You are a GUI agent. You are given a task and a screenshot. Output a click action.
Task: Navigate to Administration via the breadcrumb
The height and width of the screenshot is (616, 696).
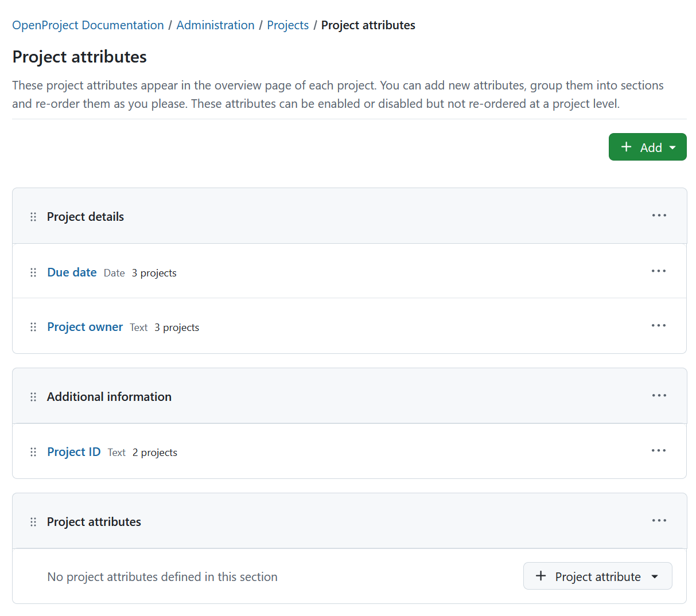[215, 25]
